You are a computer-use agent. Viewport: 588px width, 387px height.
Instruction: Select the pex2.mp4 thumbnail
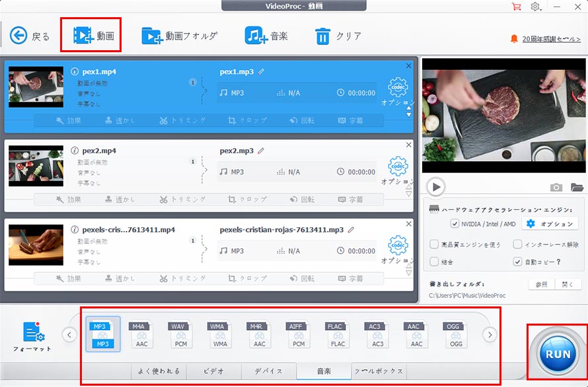(36, 166)
